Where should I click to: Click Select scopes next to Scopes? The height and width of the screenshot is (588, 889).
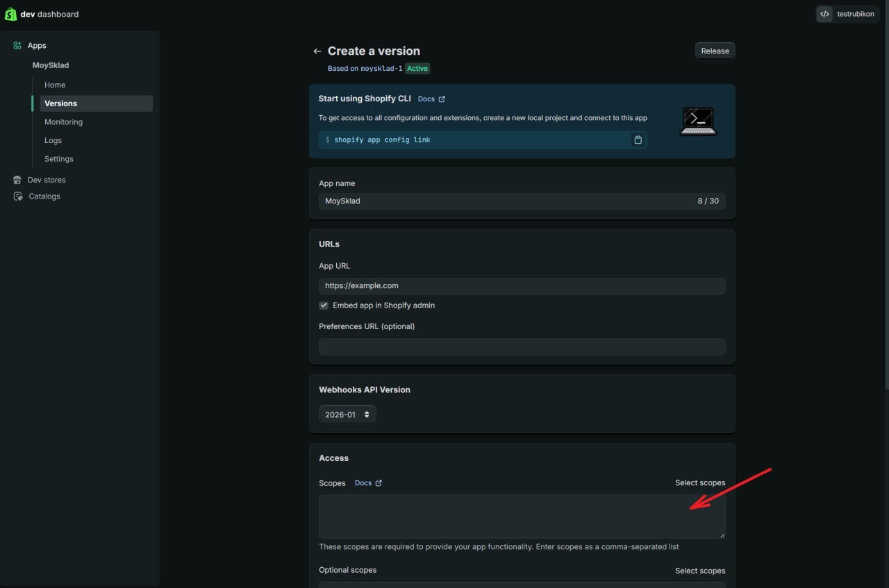point(700,483)
